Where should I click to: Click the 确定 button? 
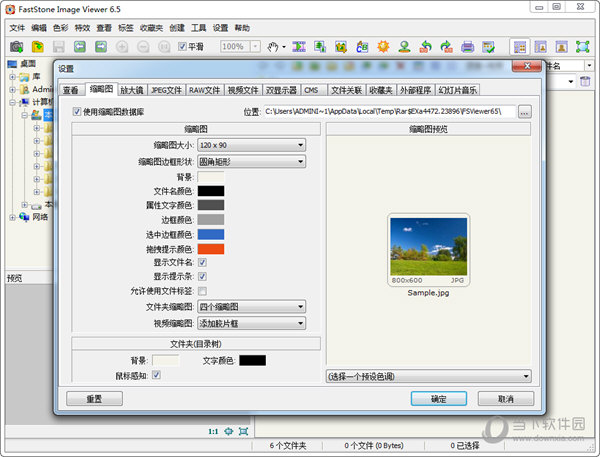pos(438,398)
